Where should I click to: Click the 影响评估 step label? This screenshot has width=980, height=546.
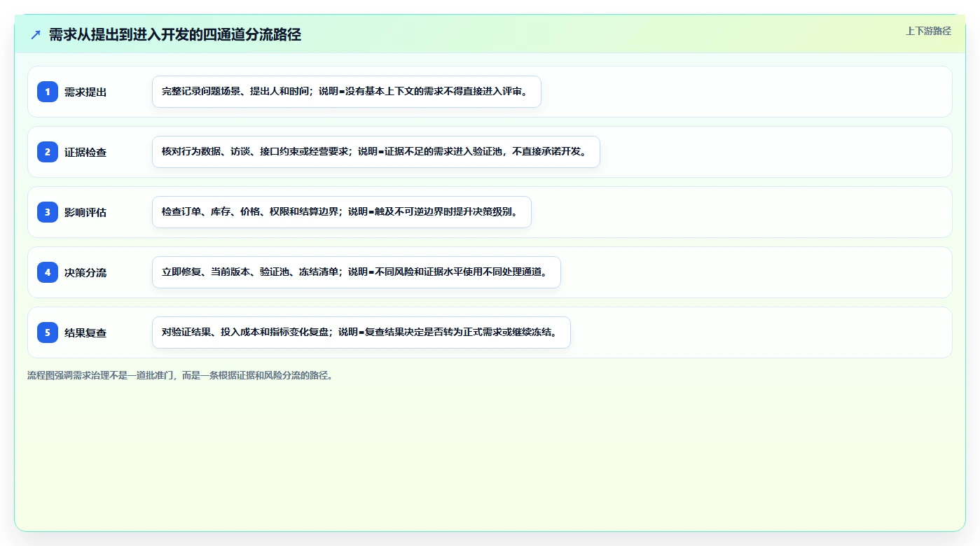[85, 212]
